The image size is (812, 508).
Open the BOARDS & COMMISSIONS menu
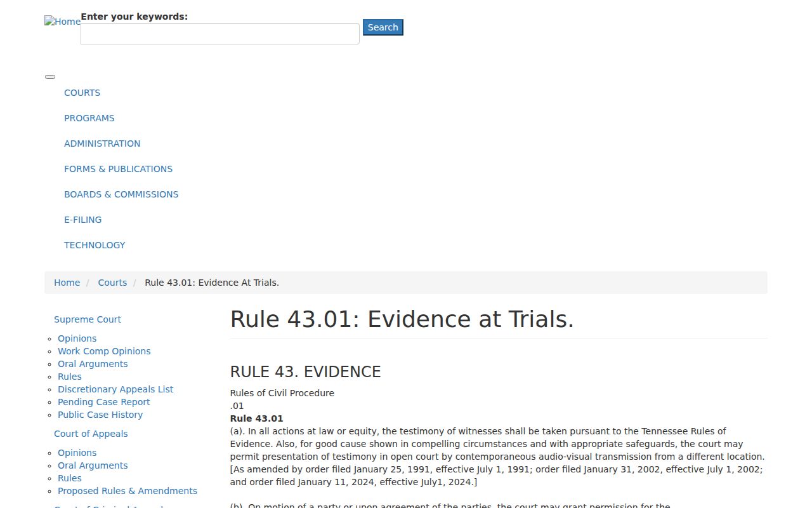[x=121, y=194]
